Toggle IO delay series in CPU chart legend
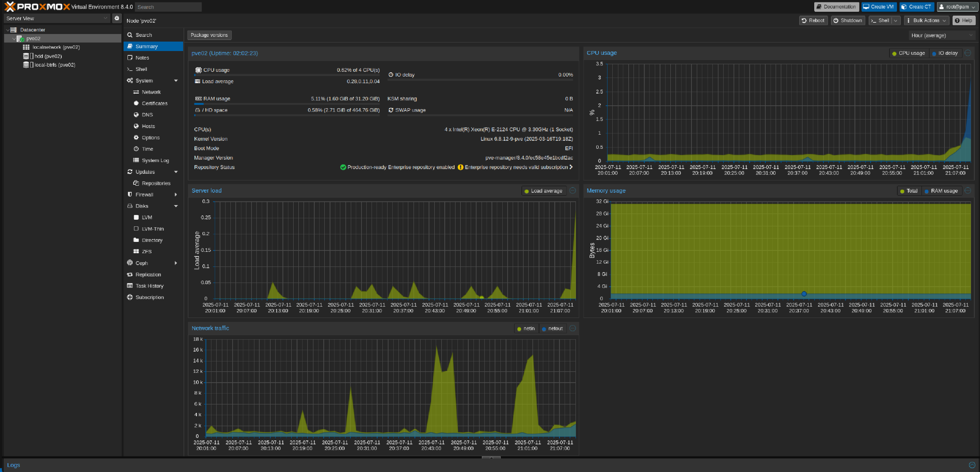The image size is (980, 472). [x=945, y=53]
